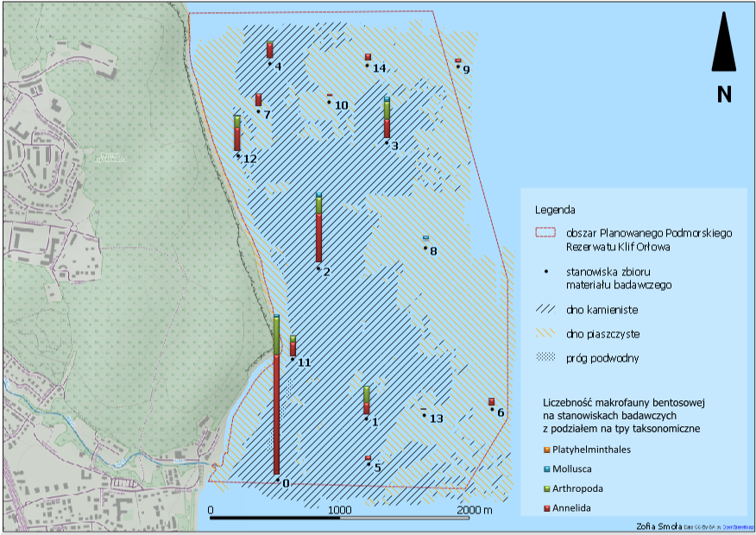Click the red dashed reserve-area legend symbol
Screen dimensions: 756x535
545,233
